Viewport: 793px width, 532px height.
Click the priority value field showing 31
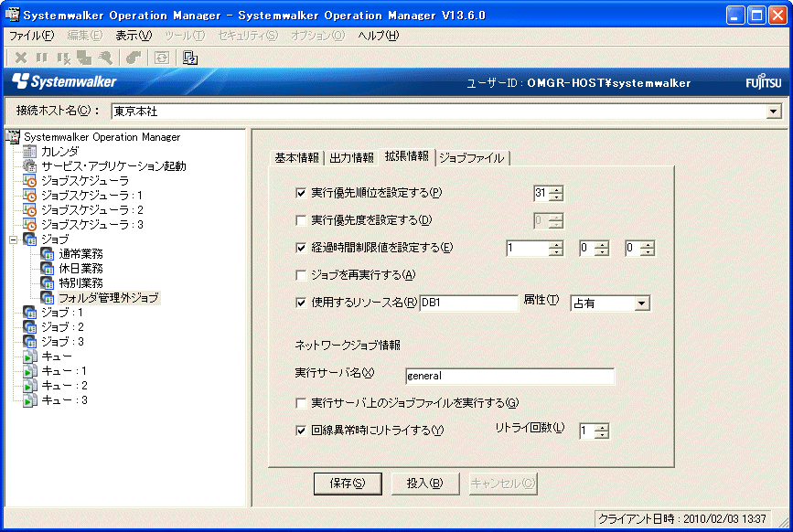[x=541, y=193]
